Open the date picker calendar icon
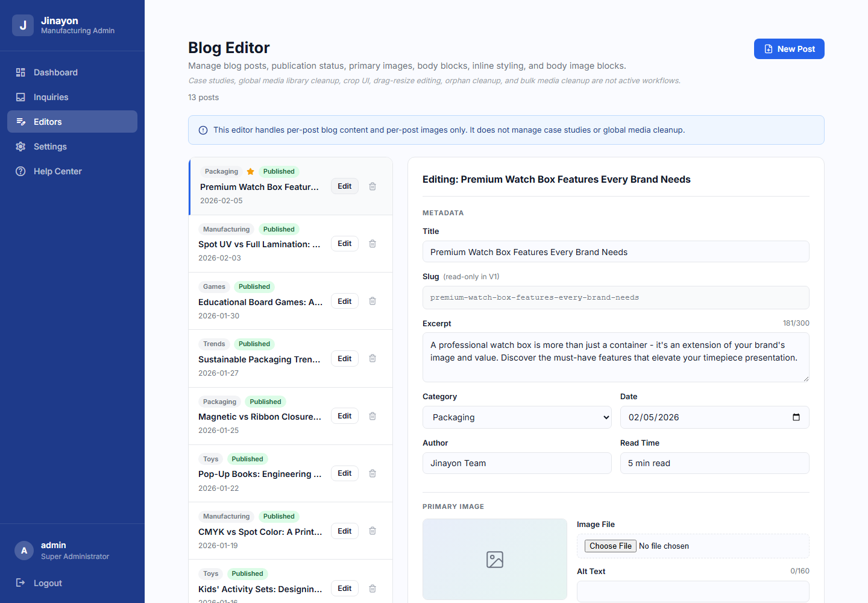Viewport: 868px width, 603px height. pyautogui.click(x=796, y=417)
